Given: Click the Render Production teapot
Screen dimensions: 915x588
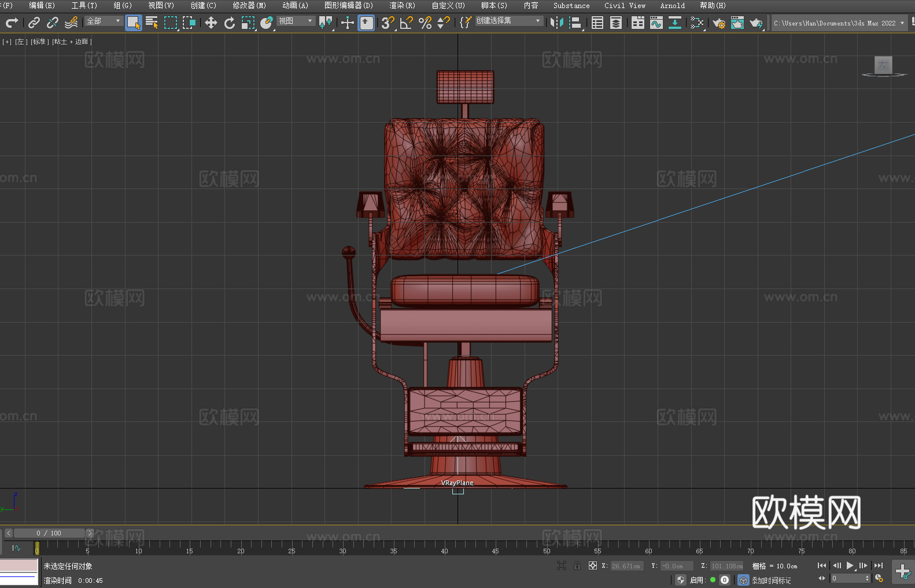Looking at the screenshot, I should click(756, 23).
